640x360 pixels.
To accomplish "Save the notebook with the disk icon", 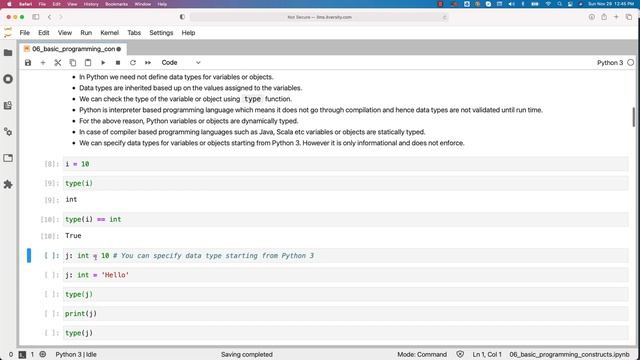I will click(28, 63).
